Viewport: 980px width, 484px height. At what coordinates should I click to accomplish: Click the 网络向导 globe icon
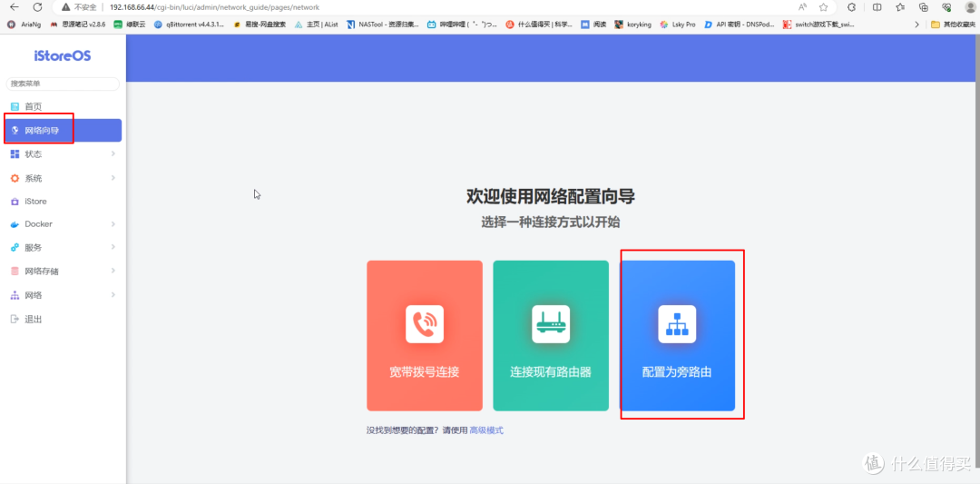[x=15, y=131]
